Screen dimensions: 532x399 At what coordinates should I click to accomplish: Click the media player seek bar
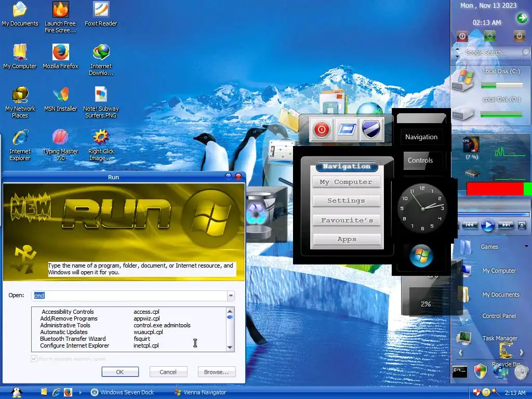[x=494, y=214]
